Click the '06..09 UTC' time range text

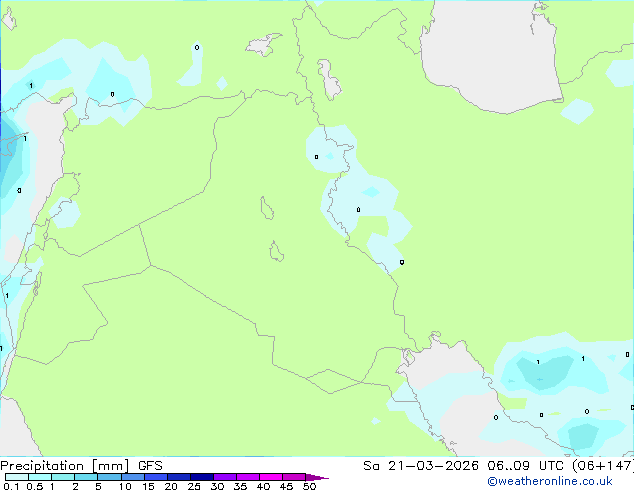(x=525, y=466)
